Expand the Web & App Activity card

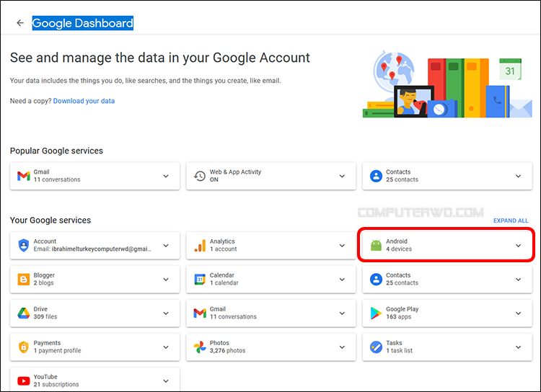coord(342,176)
